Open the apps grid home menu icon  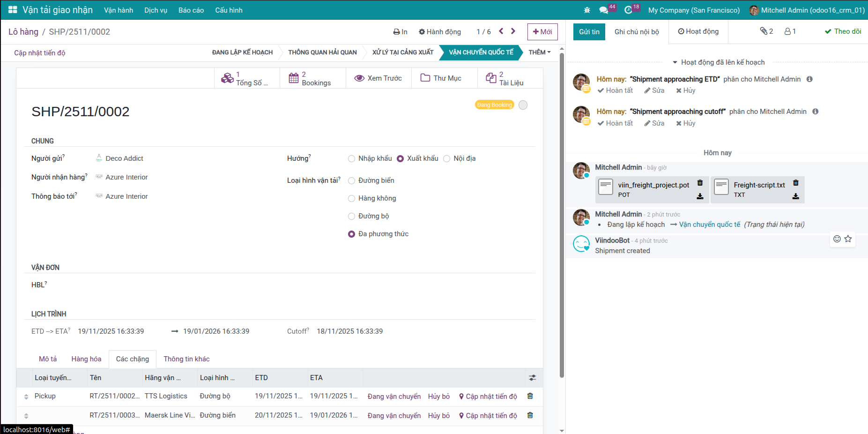point(13,10)
